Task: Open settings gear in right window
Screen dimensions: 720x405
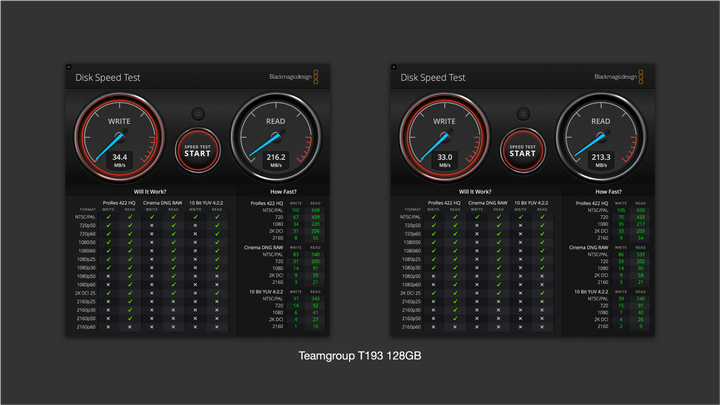Action: [x=523, y=113]
